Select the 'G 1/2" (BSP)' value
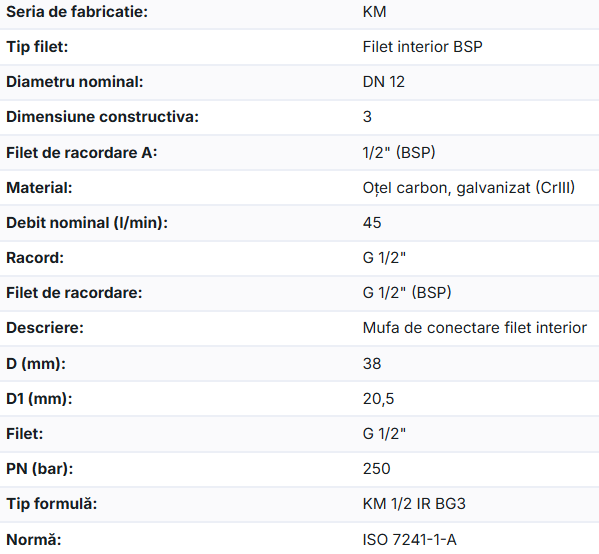Viewport: 599px width, 554px height. point(407,293)
